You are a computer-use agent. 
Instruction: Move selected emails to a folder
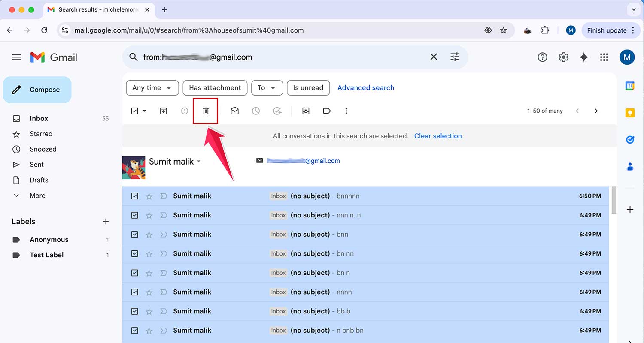click(306, 111)
